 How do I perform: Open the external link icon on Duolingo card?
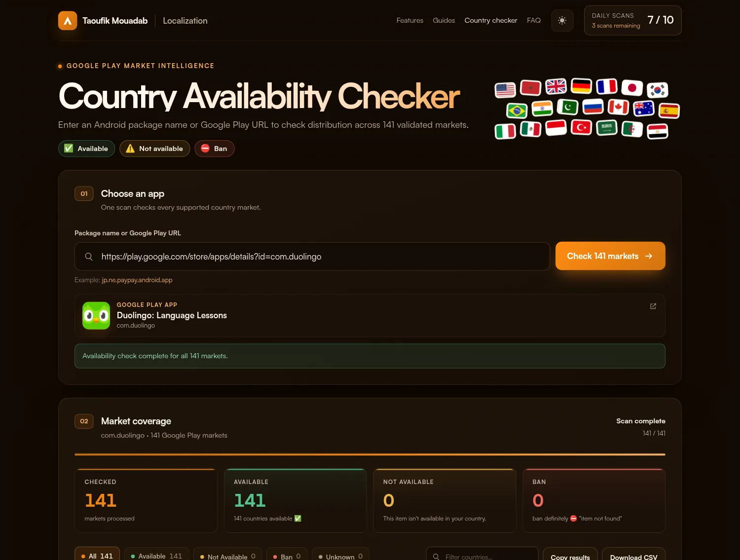(653, 306)
